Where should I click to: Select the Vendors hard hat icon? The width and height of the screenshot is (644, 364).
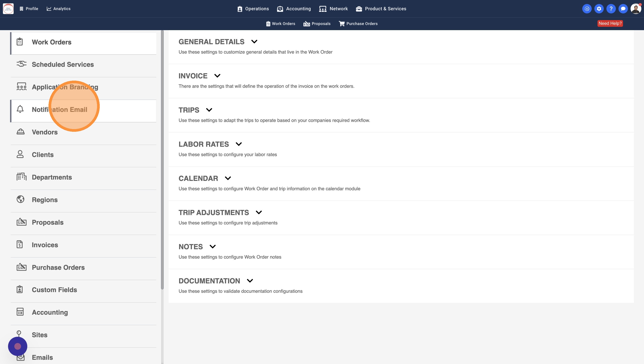pyautogui.click(x=21, y=132)
